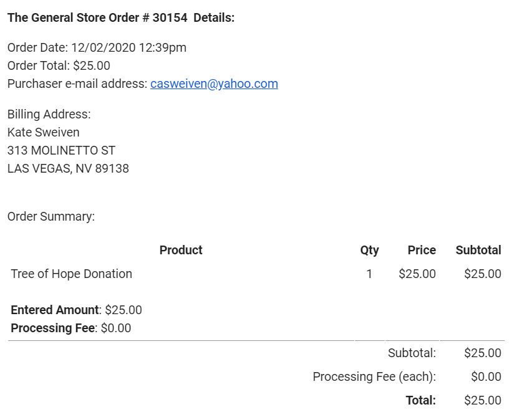This screenshot has width=532, height=412.
Task: Select the Order Date line
Action: pos(97,47)
